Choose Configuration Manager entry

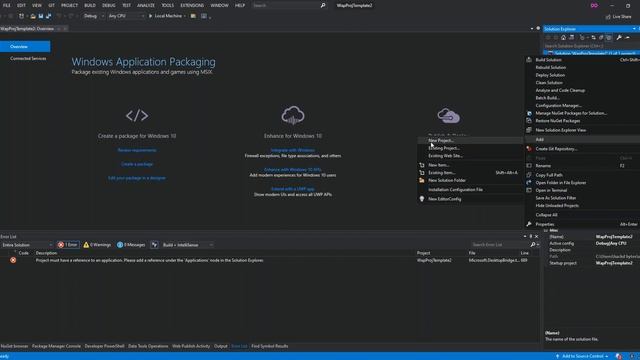558,106
